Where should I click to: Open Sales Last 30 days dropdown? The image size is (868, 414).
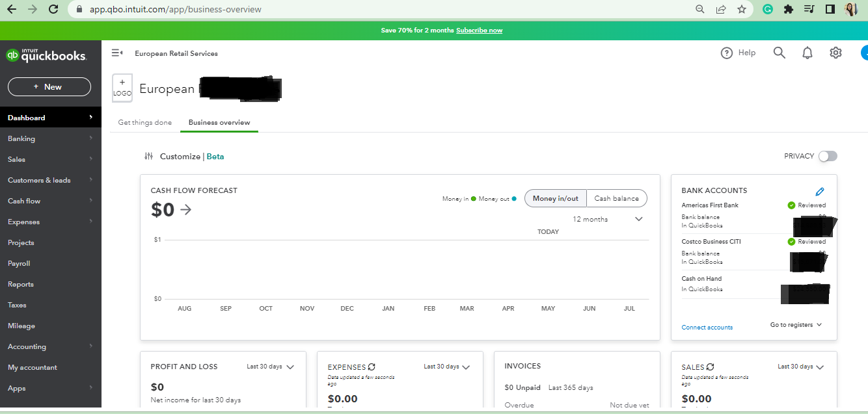pyautogui.click(x=801, y=367)
